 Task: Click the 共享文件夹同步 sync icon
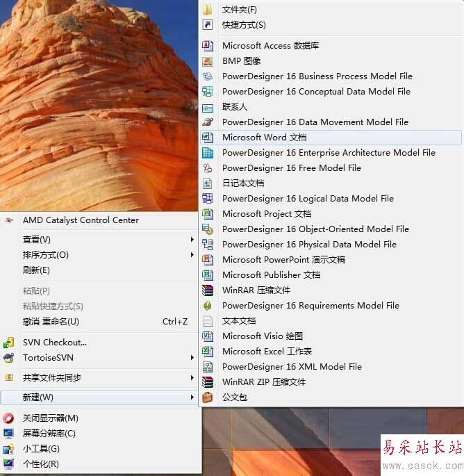click(9, 377)
